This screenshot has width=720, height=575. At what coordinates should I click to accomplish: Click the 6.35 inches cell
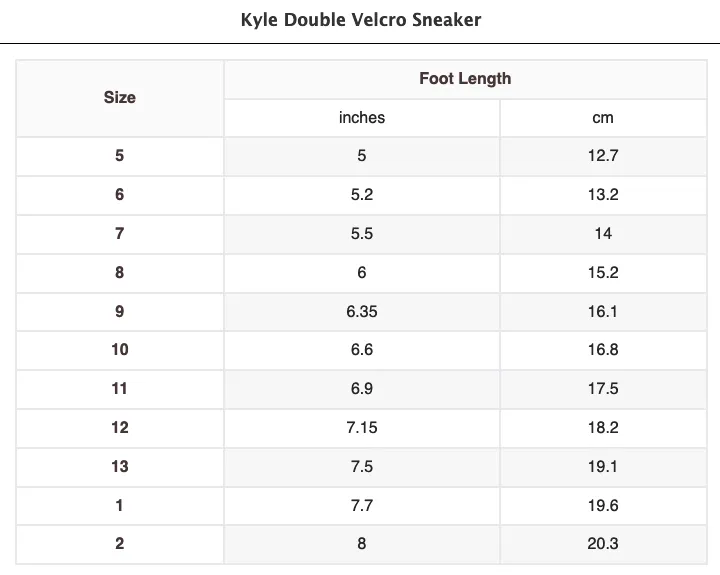point(362,312)
